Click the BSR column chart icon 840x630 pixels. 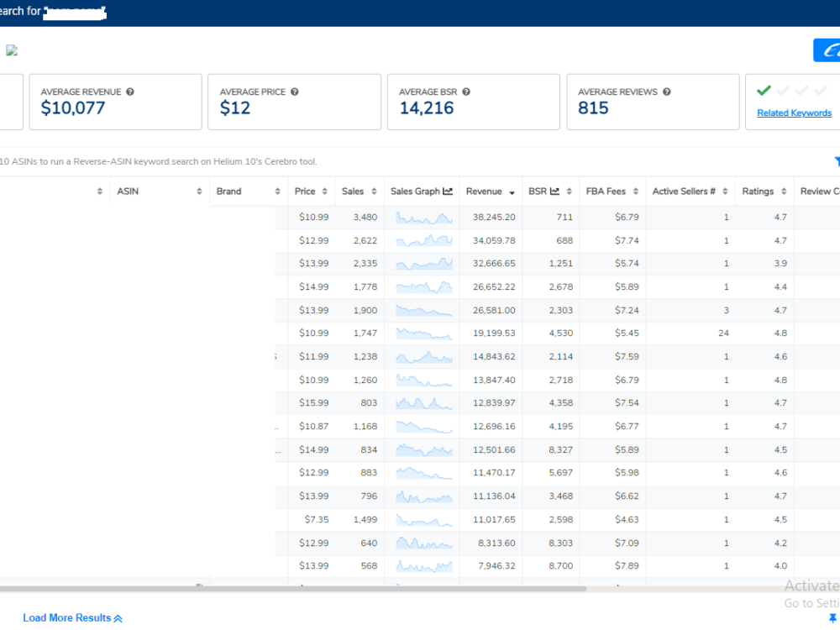coord(554,192)
